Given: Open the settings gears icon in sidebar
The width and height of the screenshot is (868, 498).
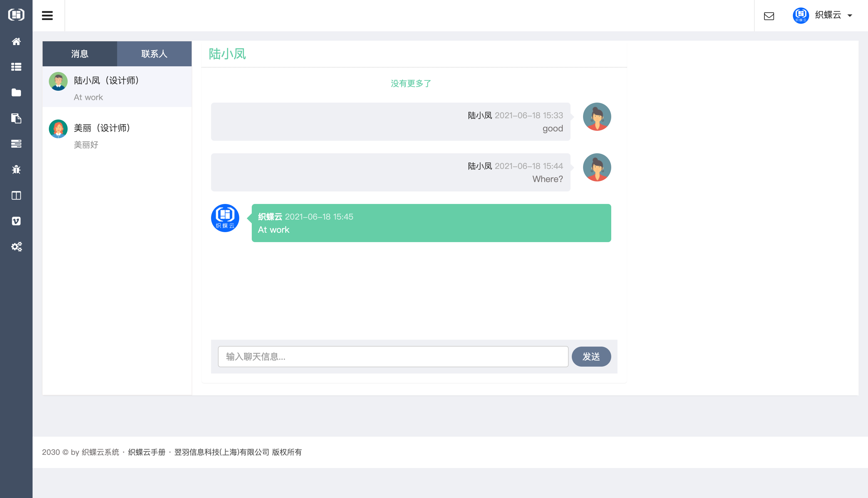Looking at the screenshot, I should tap(16, 246).
